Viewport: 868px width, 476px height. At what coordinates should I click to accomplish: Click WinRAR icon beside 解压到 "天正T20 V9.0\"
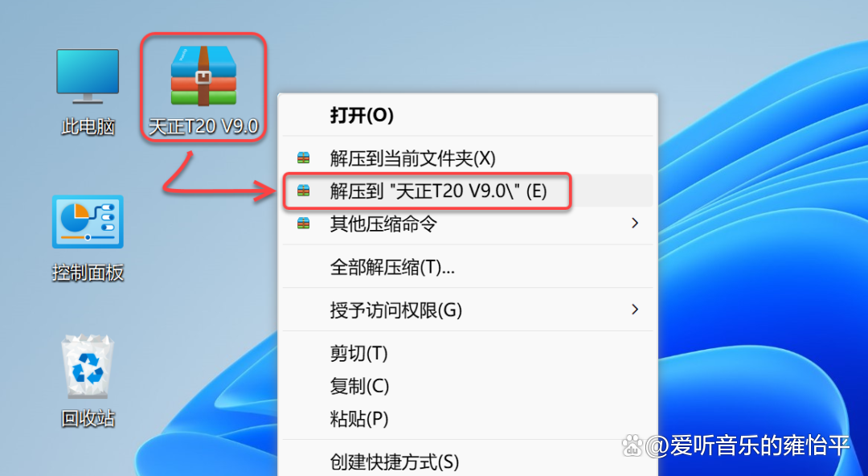click(x=303, y=191)
